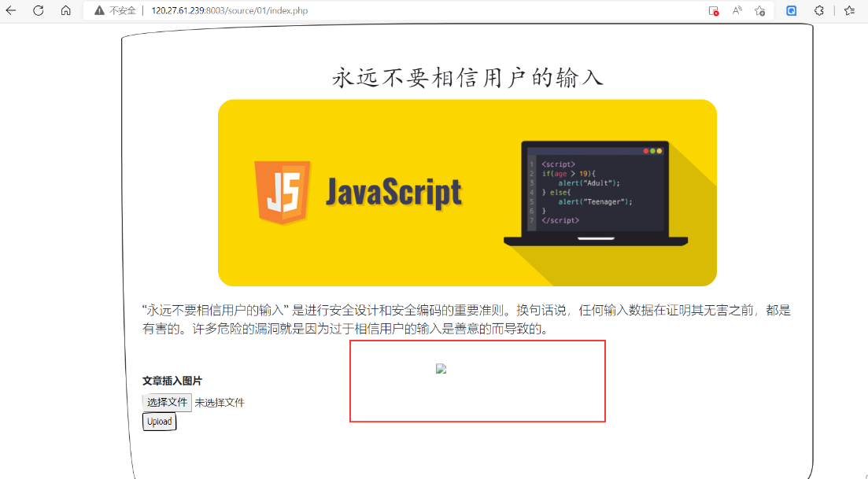Reload the page with the refresh icon

(x=39, y=10)
